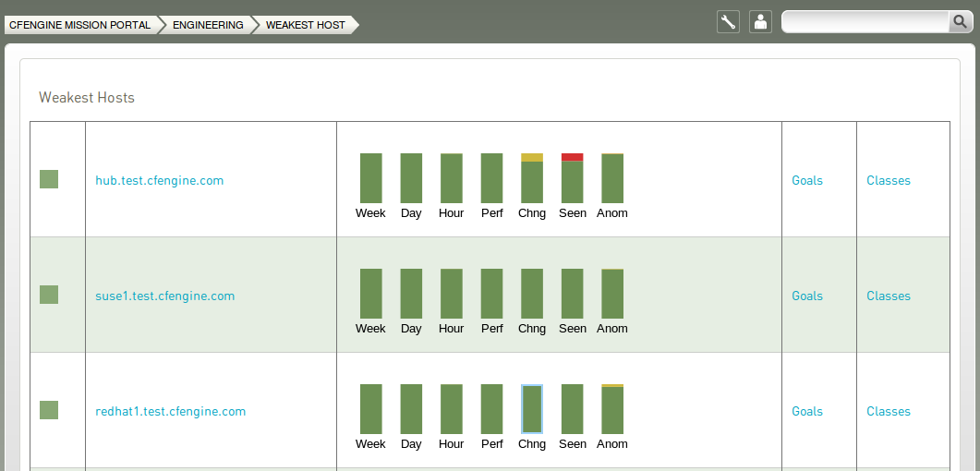Open hub.test.cfengine.com host link

(160, 180)
